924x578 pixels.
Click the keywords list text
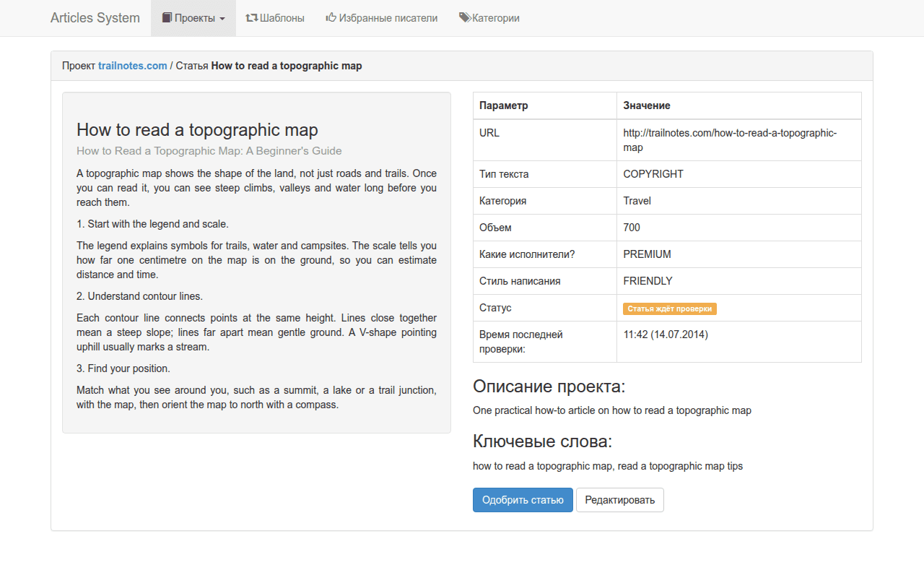(x=608, y=466)
